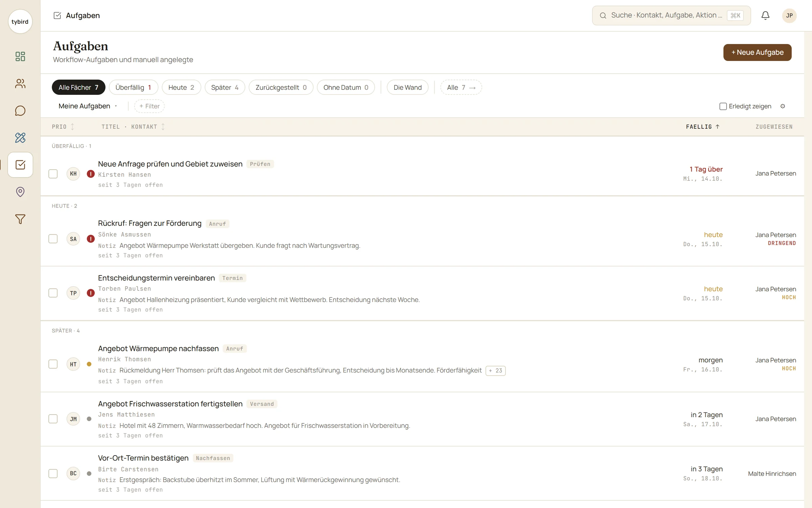
Task: Click the Nachfassen tag on Vor-Ort-Termin
Action: point(213,458)
